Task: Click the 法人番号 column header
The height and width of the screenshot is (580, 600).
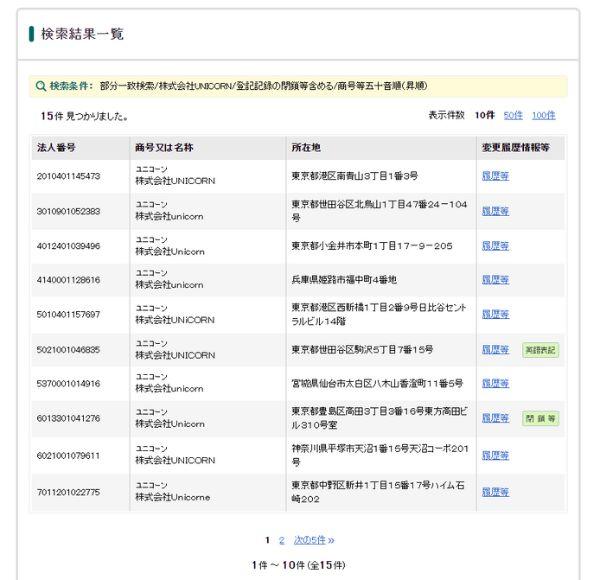Action: click(x=56, y=147)
